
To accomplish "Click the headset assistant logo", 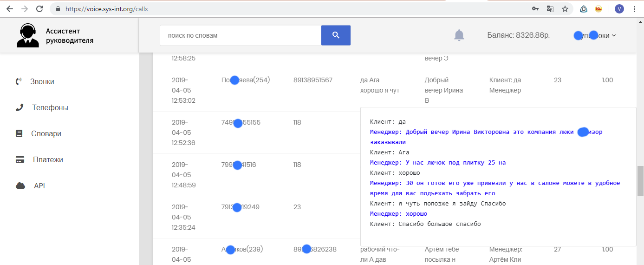I will pyautogui.click(x=27, y=36).
